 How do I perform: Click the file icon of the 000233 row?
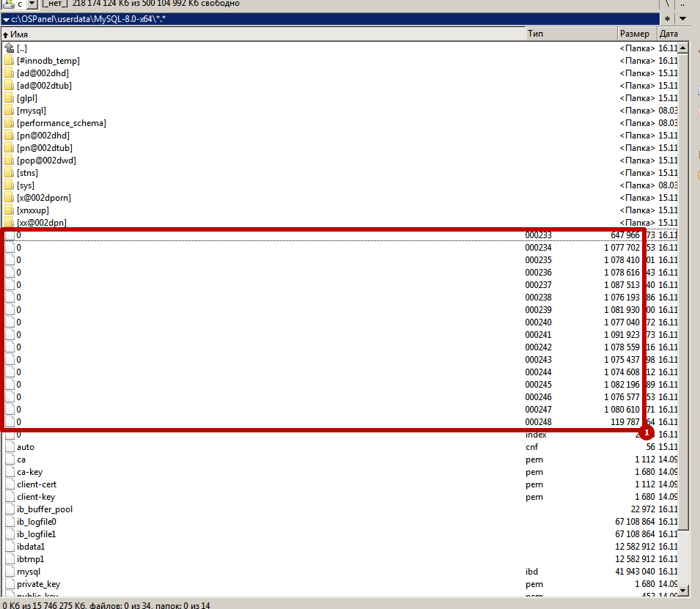[10, 235]
